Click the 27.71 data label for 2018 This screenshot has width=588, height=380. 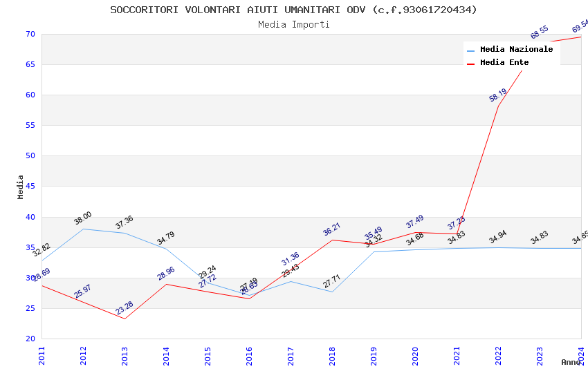click(331, 281)
